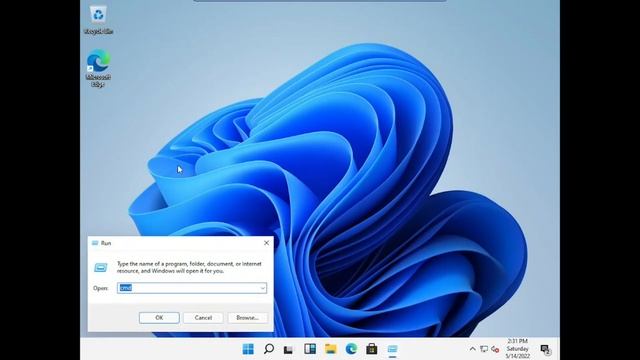640x360 pixels.
Task: Select the Run app on the taskbar
Action: pyautogui.click(x=392, y=349)
